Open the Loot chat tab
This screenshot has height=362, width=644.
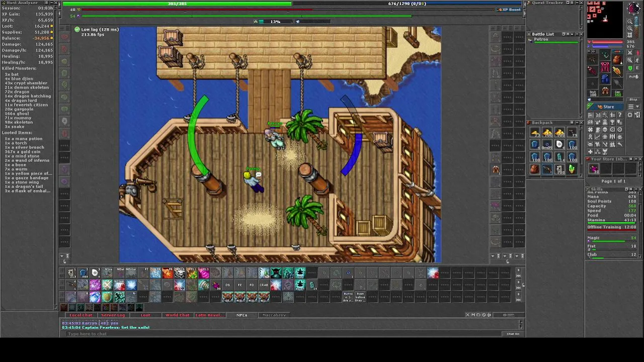(x=145, y=315)
